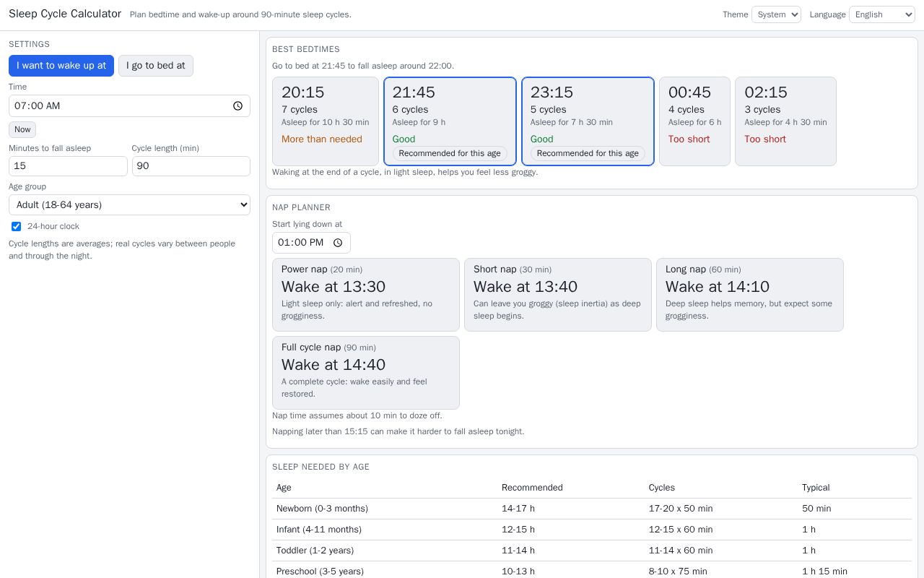Select the 20:15 bedtime card

(326, 121)
